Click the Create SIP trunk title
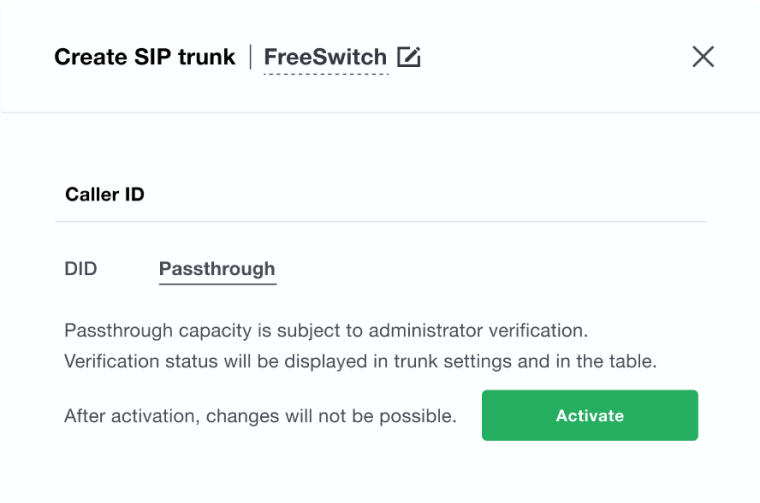 145,57
